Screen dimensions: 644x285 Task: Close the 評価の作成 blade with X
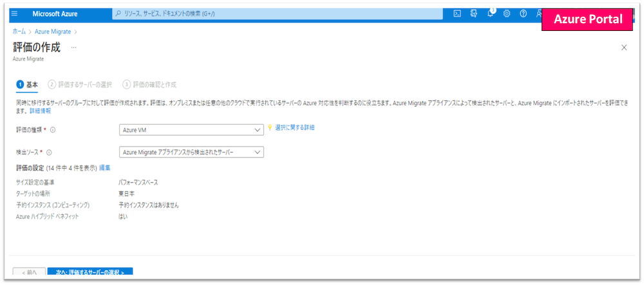click(624, 48)
